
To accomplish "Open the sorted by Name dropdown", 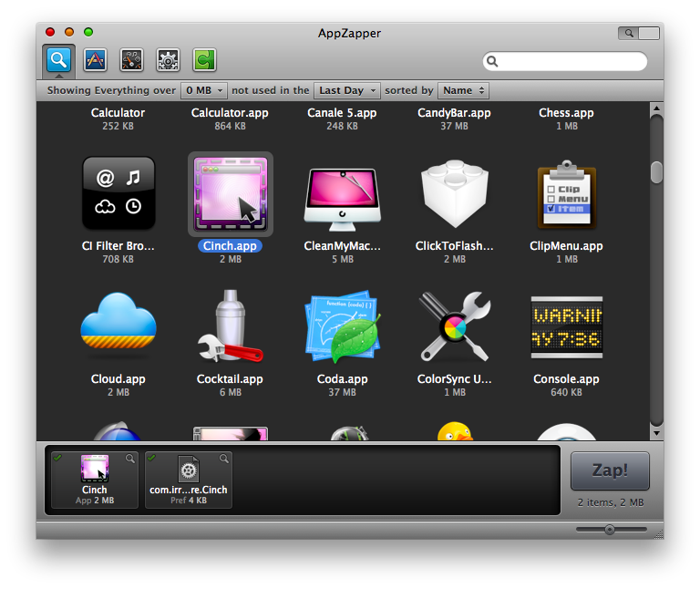I will (x=463, y=90).
